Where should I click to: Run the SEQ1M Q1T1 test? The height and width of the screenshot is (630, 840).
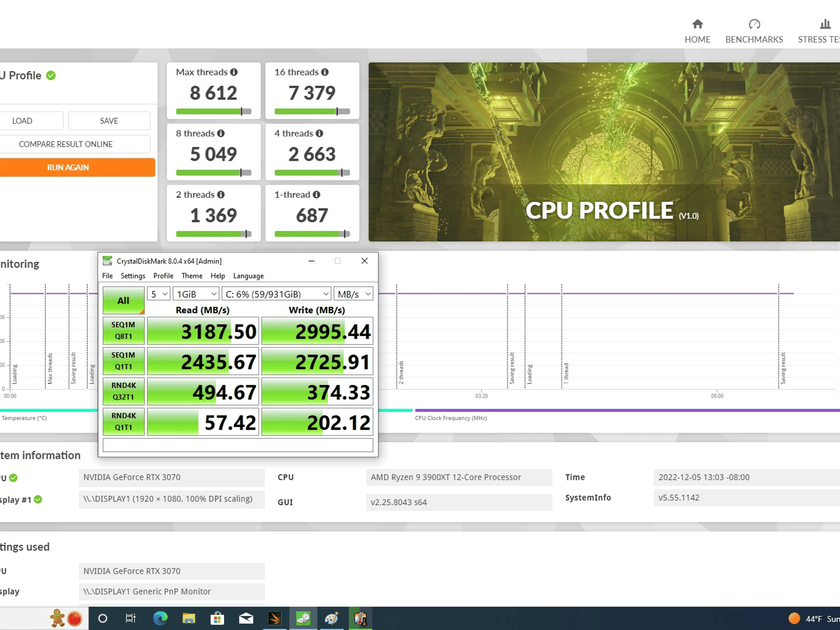[123, 361]
